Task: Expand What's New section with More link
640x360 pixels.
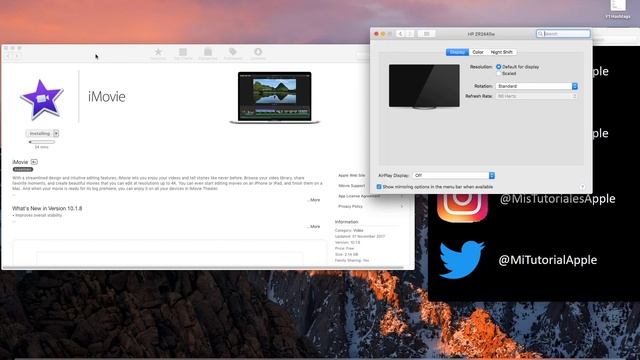Action: 314,227
